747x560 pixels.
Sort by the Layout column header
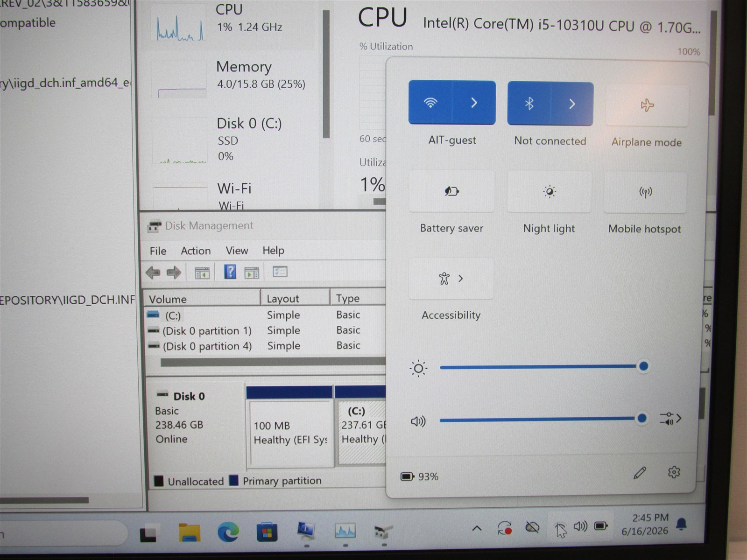coord(295,298)
